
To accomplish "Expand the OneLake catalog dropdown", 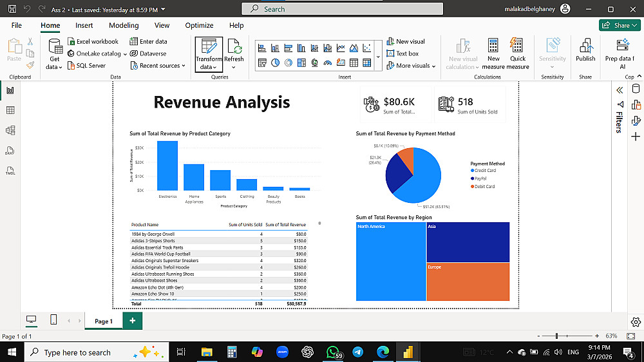I will (x=125, y=54).
